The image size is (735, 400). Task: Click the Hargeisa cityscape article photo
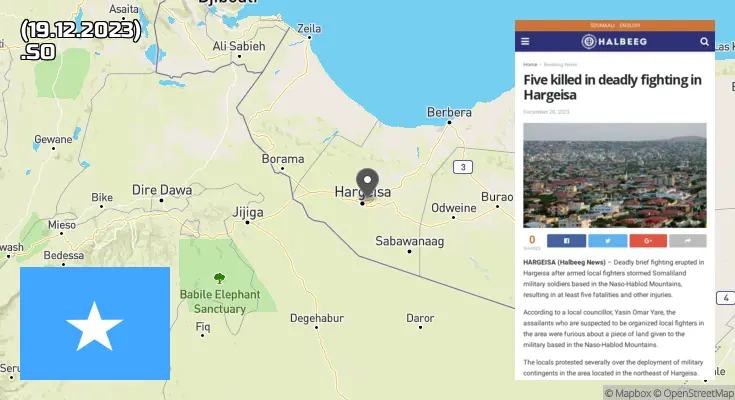(x=615, y=175)
